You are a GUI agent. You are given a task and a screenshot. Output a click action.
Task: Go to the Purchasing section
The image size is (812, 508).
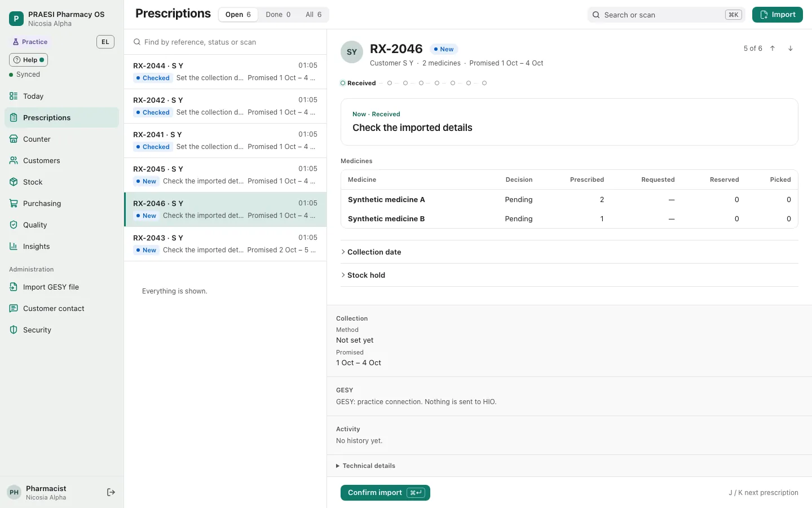tap(62, 203)
